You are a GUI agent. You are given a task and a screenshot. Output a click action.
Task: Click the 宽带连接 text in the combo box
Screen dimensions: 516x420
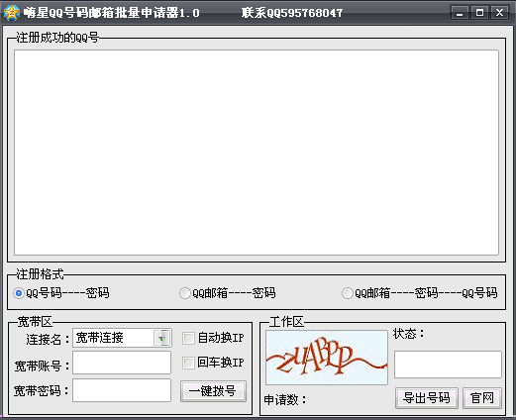[100, 338]
